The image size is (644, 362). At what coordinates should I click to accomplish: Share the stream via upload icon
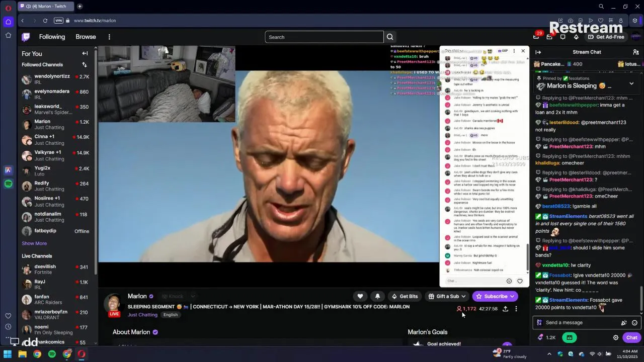tap(505, 309)
